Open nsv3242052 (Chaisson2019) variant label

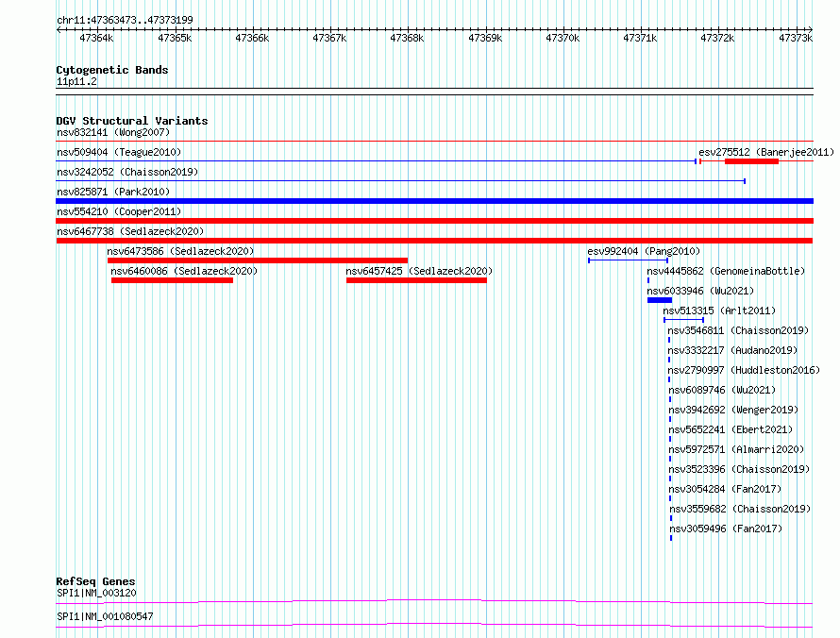[127, 172]
